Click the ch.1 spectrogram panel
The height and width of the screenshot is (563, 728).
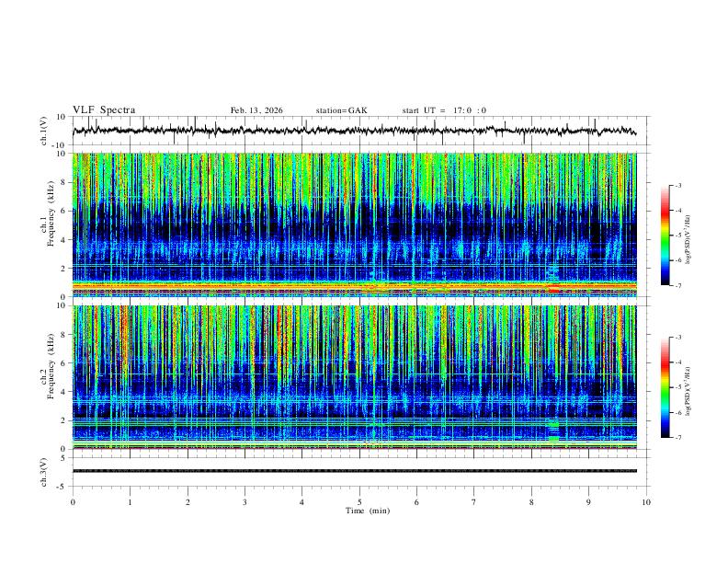[x=354, y=224]
